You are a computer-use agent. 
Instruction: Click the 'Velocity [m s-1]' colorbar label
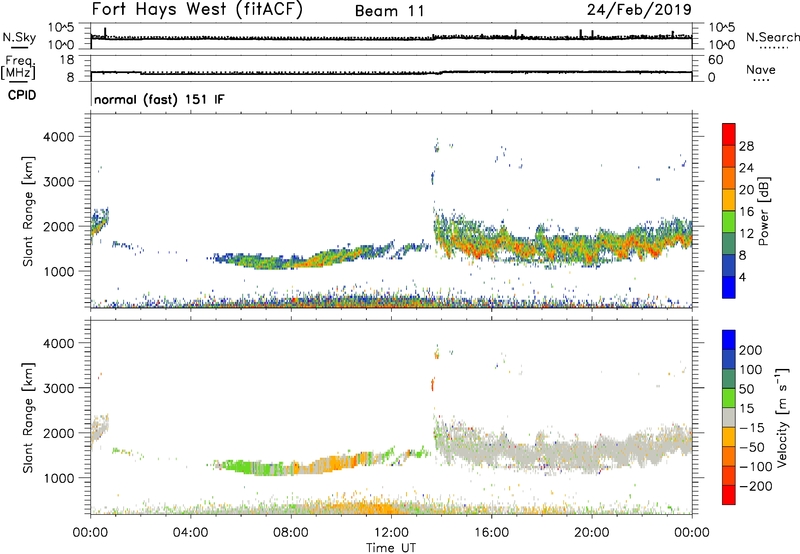pos(782,417)
